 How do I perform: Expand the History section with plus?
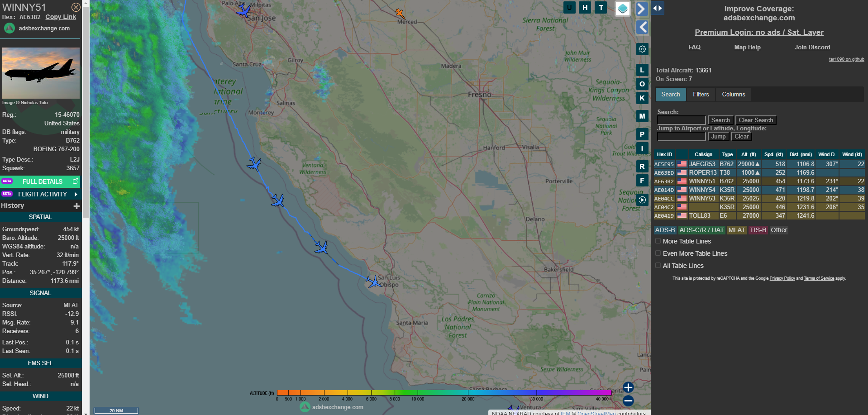coord(76,206)
